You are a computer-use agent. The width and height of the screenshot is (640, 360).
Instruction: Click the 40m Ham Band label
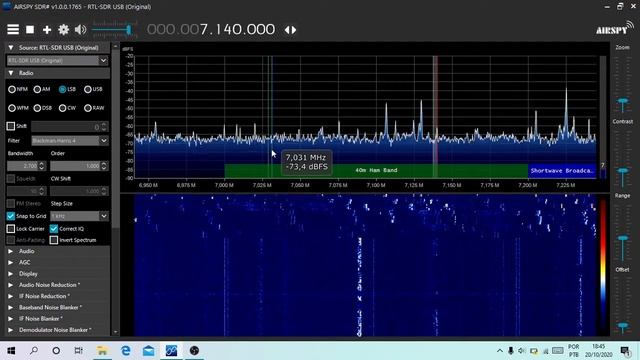coord(376,170)
